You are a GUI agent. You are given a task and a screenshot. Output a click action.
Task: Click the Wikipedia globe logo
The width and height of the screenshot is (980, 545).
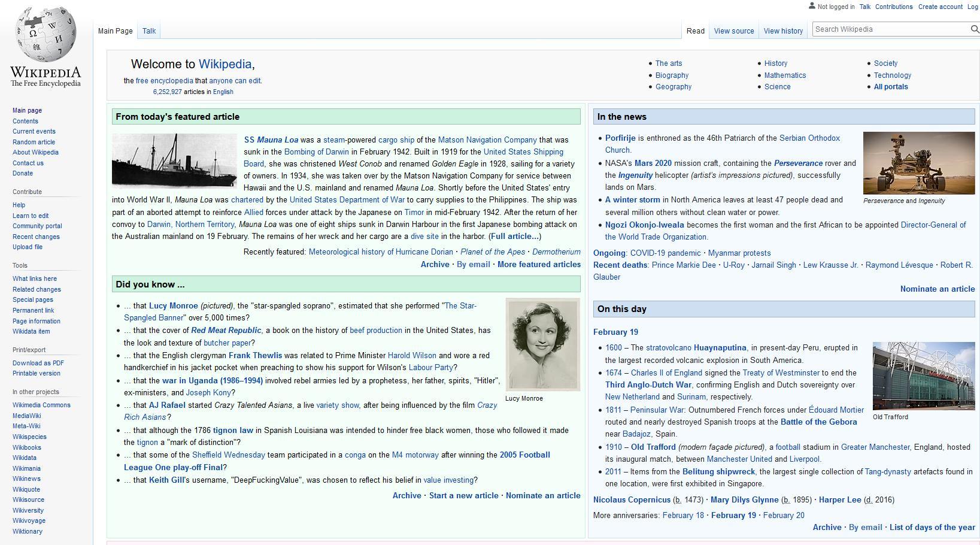pos(45,34)
